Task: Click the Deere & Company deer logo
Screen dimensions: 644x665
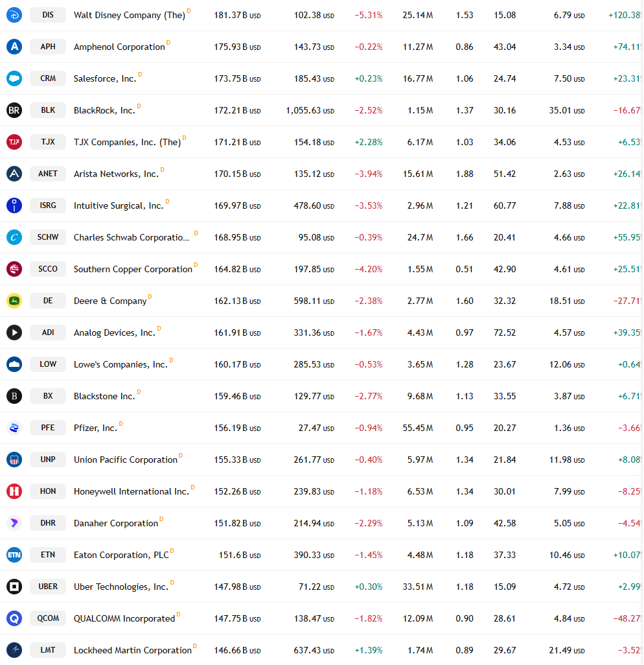Action: (14, 301)
